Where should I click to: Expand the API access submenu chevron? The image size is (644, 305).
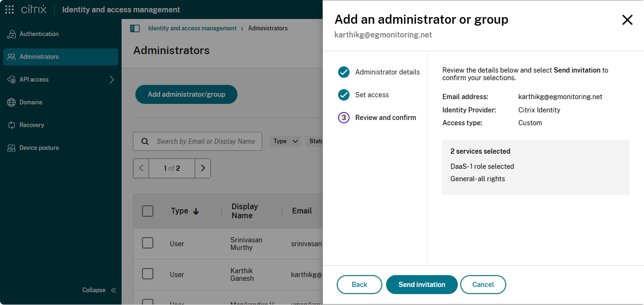point(112,80)
